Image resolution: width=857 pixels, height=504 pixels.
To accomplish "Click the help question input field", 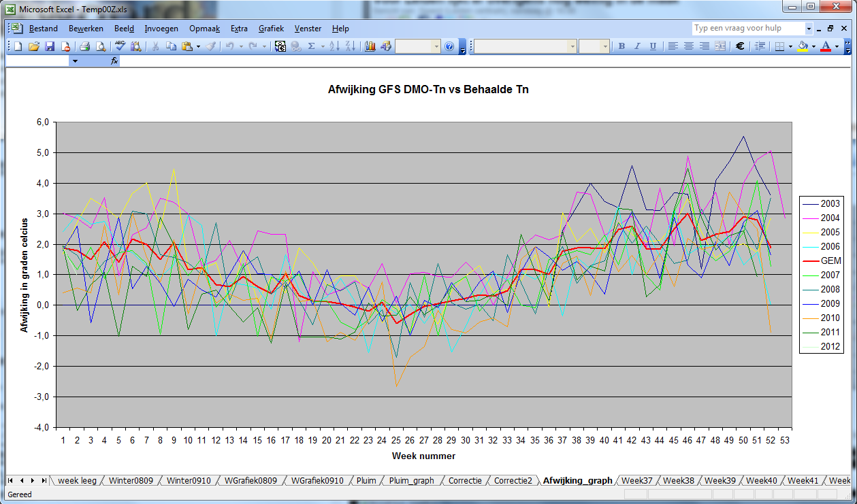I will [747, 29].
